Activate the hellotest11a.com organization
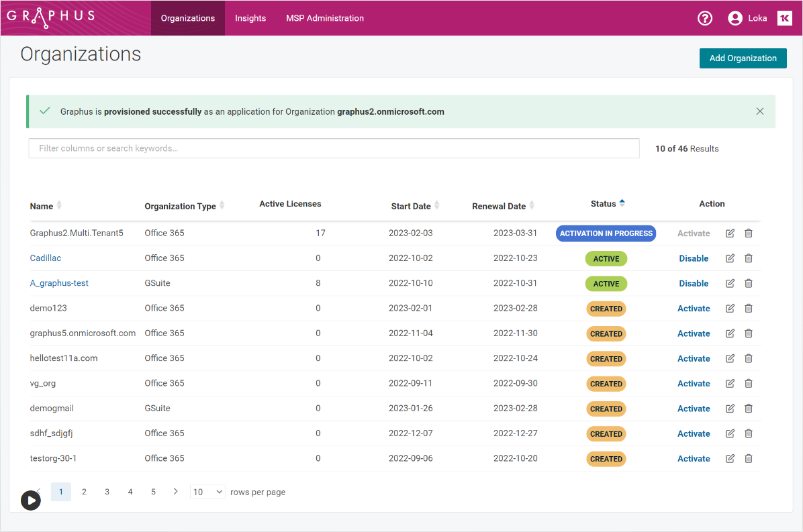Image resolution: width=803 pixels, height=532 pixels. [694, 359]
